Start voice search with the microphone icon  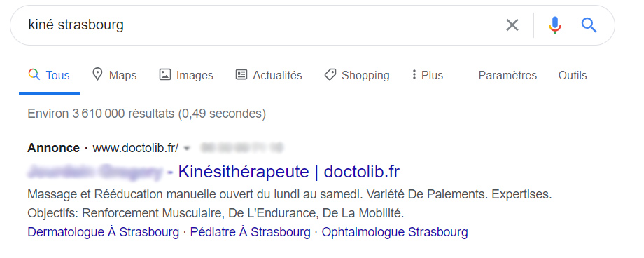pos(555,25)
